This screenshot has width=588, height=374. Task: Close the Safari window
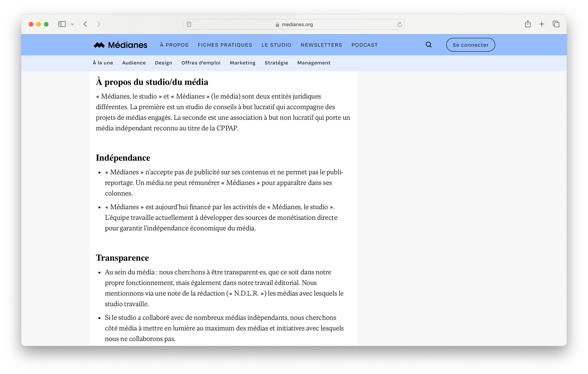pyautogui.click(x=31, y=24)
